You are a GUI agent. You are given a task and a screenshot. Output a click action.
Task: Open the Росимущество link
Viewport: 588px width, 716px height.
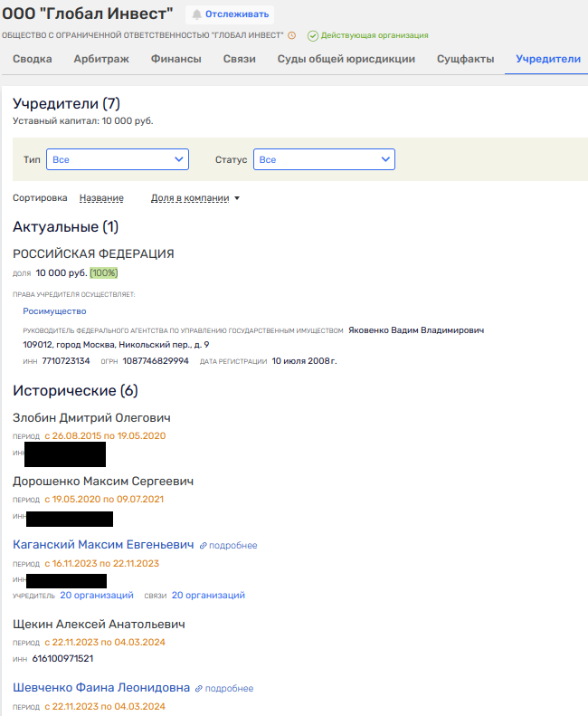pos(54,311)
